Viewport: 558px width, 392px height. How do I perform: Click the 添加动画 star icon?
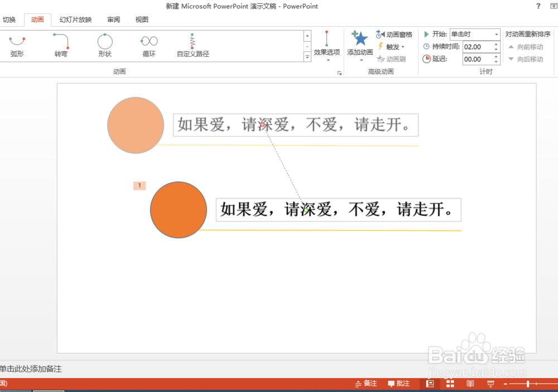[x=360, y=38]
